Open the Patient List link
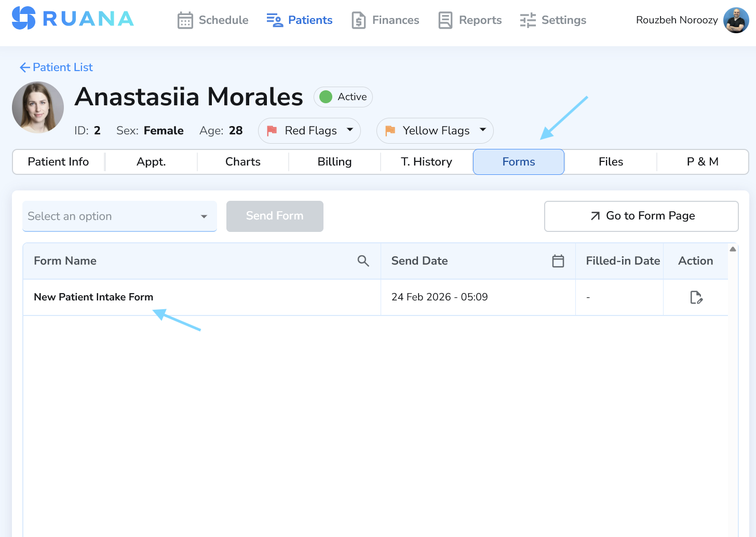The image size is (756, 537). [x=62, y=67]
